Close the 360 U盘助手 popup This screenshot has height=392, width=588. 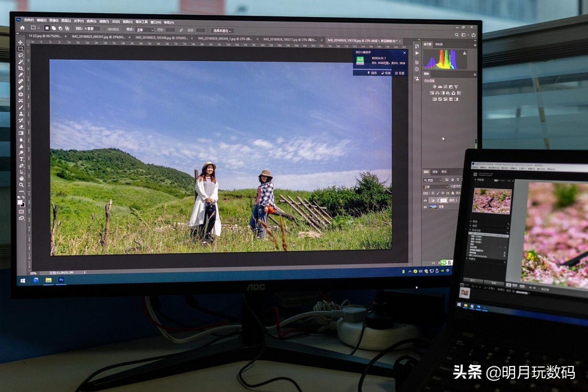tap(404, 53)
